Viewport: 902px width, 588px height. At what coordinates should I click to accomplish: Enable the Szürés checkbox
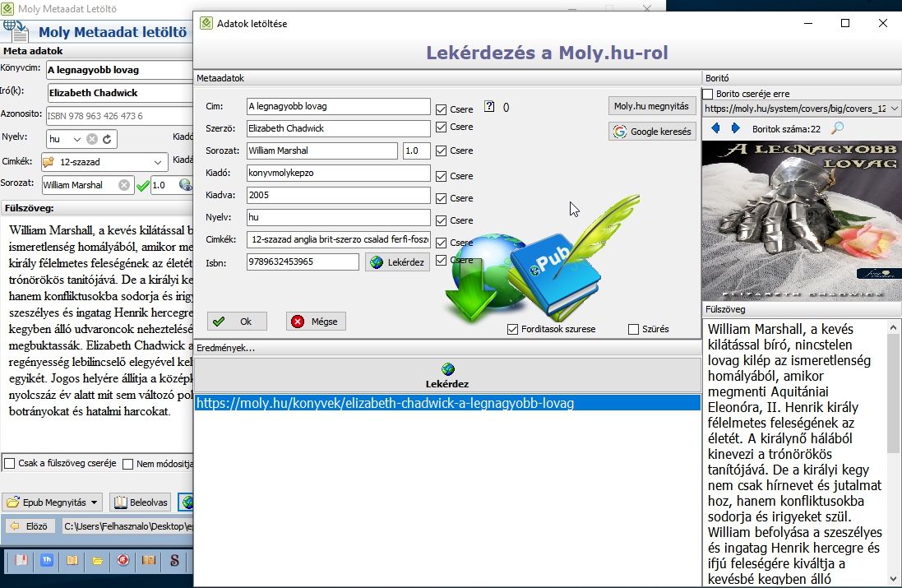633,329
